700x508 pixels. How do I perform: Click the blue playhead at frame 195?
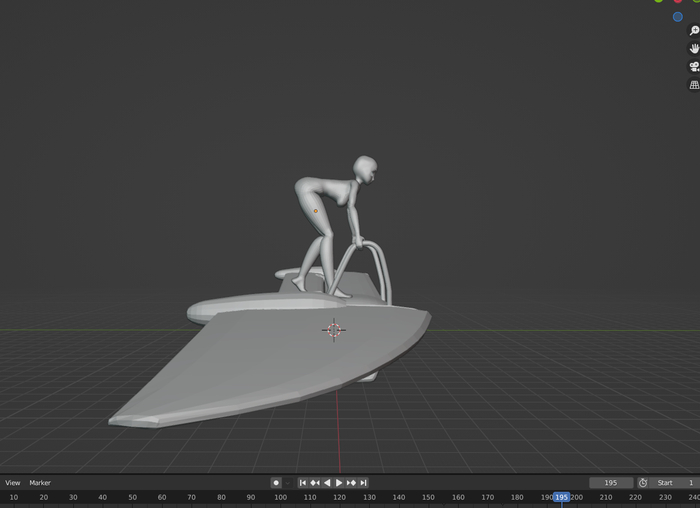coord(561,497)
